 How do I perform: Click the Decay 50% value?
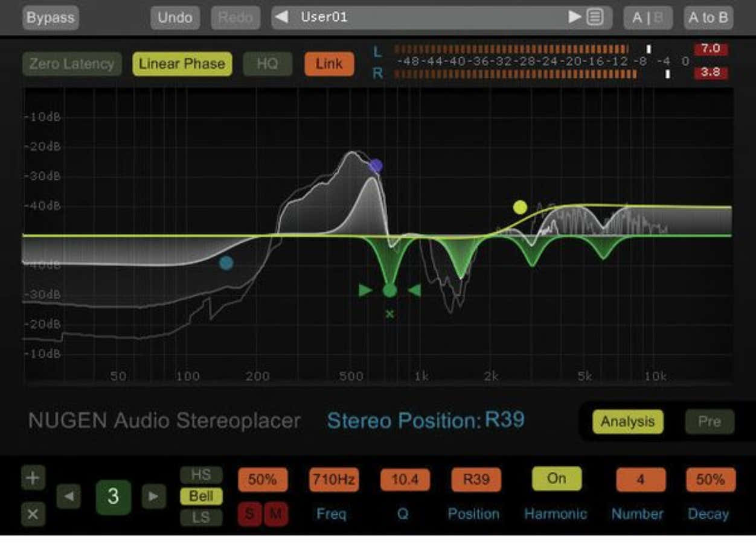click(711, 480)
